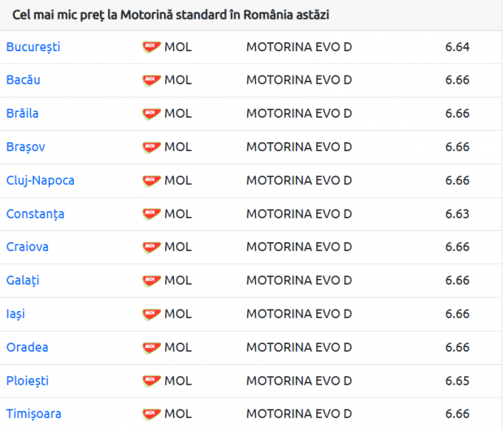Image resolution: width=504 pixels, height=430 pixels.
Task: Open the București city link
Action: tap(33, 47)
